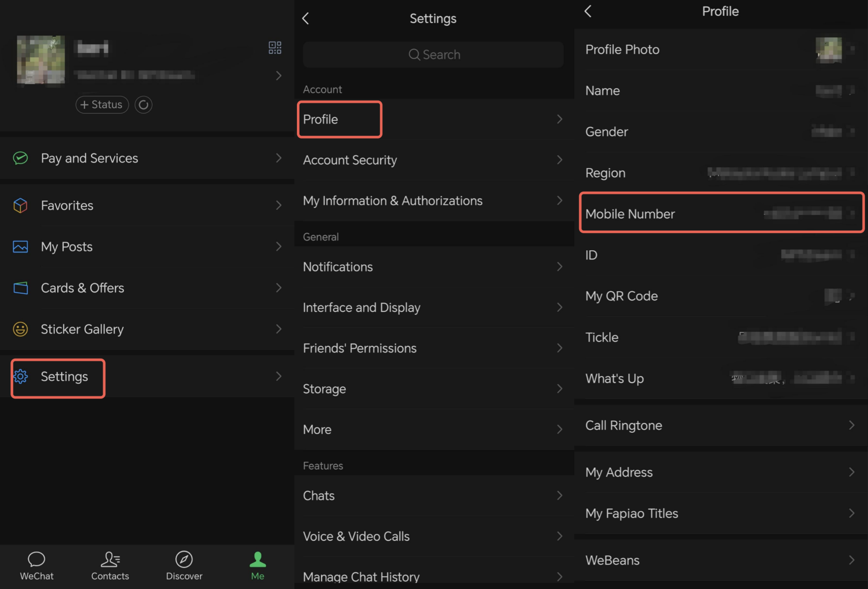This screenshot has width=868, height=589.
Task: Switch to the Contacts tab
Action: pyautogui.click(x=110, y=566)
